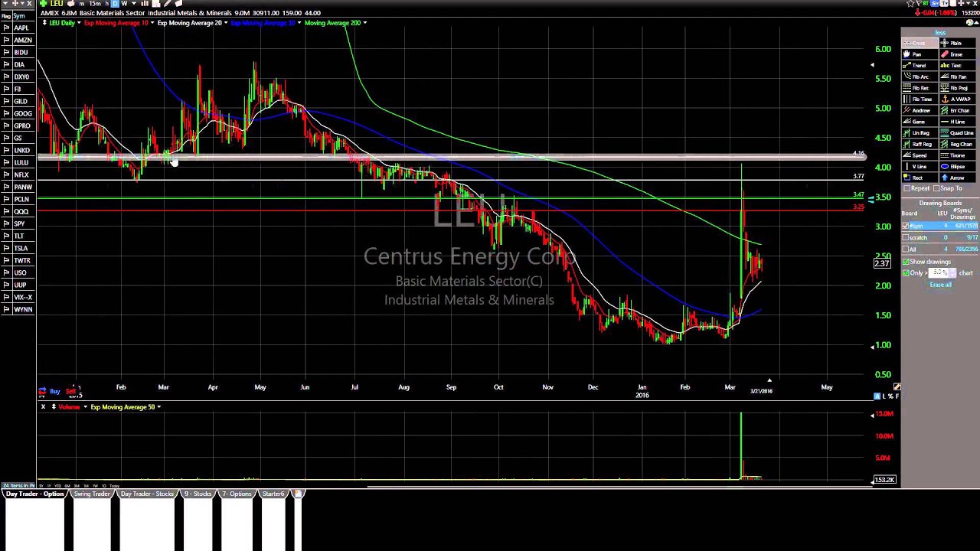The width and height of the screenshot is (980, 551).
Task: Check the All drawing board checkbox
Action: pos(906,249)
